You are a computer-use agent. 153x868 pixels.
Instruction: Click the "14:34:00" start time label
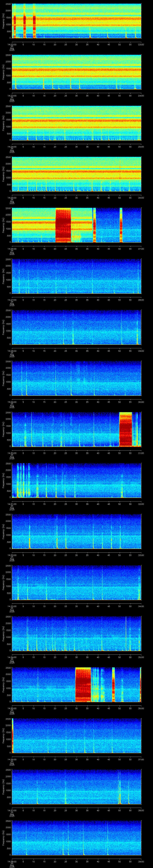point(12,657)
